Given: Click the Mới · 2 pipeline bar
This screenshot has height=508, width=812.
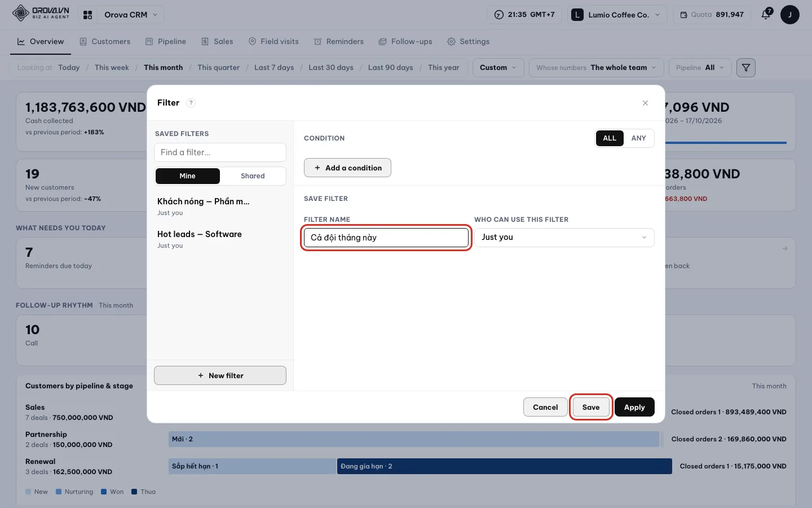Looking at the screenshot, I should [x=414, y=439].
